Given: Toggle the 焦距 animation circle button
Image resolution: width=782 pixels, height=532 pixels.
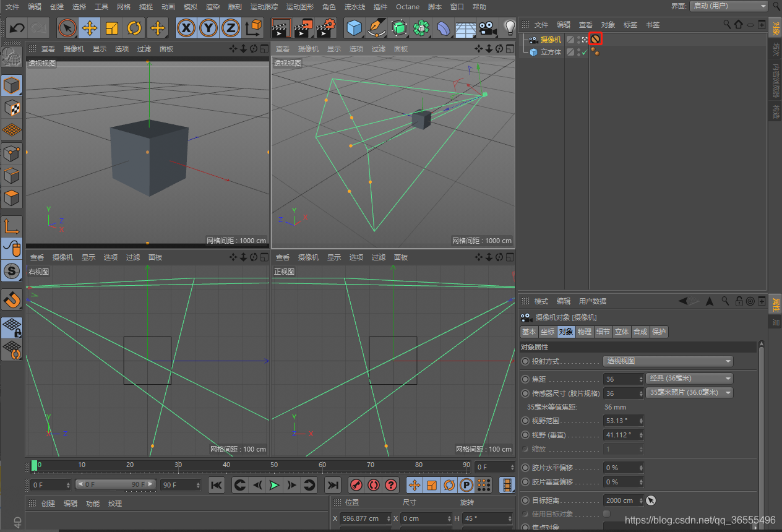Looking at the screenshot, I should (525, 379).
